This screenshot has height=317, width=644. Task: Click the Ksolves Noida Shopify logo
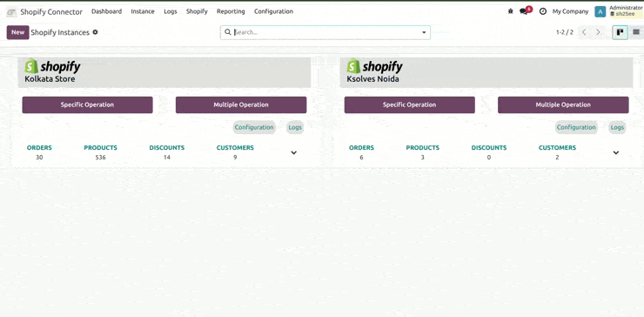pos(374,66)
